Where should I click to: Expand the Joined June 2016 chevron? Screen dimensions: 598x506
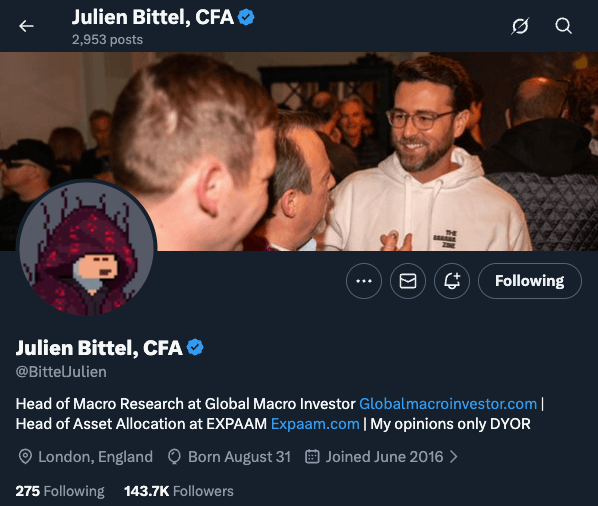pyautogui.click(x=453, y=457)
